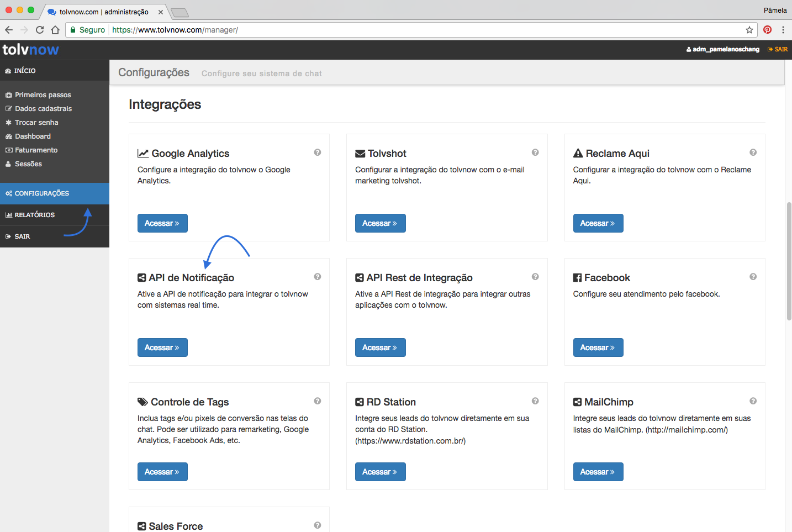Click the share icon beside RD Station
Image resolution: width=792 pixels, height=532 pixels.
pos(360,402)
